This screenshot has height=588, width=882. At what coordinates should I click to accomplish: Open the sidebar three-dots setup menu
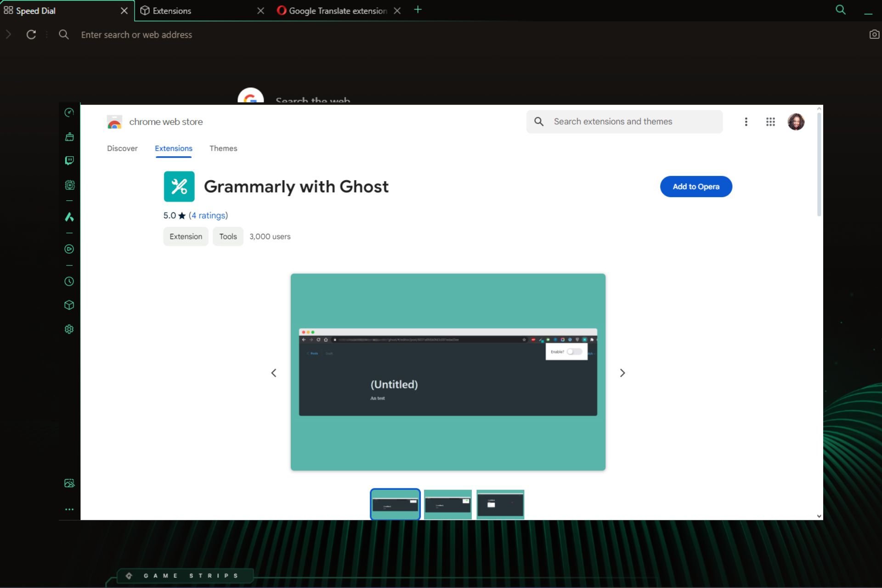pos(69,509)
